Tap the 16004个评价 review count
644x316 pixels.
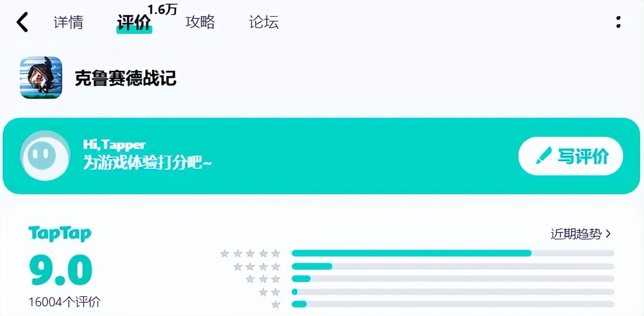tap(65, 302)
